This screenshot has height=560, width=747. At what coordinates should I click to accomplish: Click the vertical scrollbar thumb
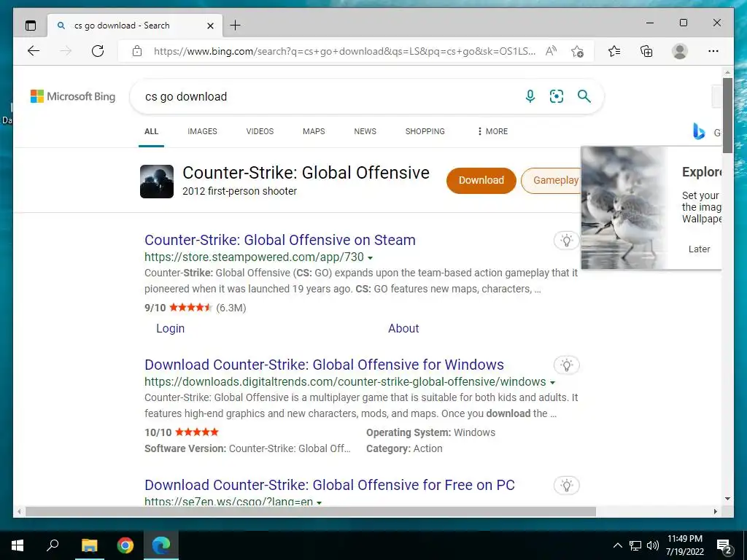pos(727,115)
